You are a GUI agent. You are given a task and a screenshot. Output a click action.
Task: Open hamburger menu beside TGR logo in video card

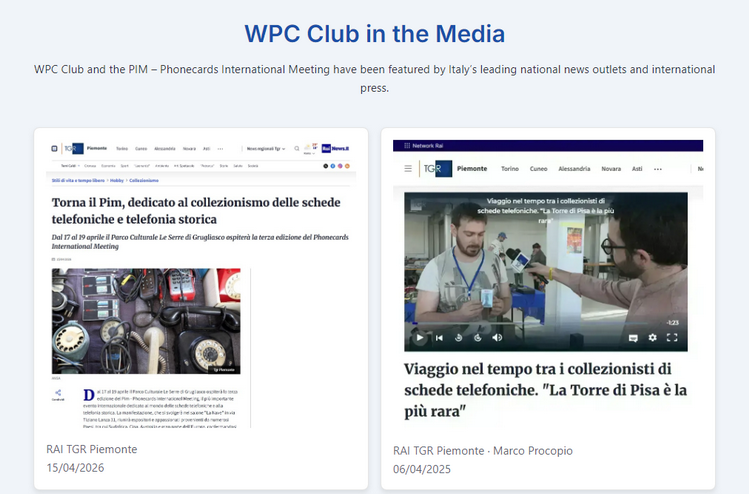pos(408,169)
